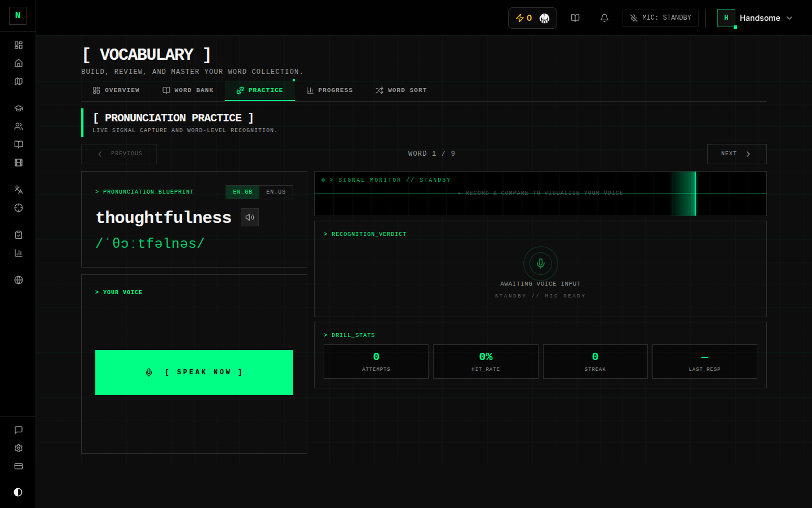Open settings gear icon in sidebar

point(19,448)
